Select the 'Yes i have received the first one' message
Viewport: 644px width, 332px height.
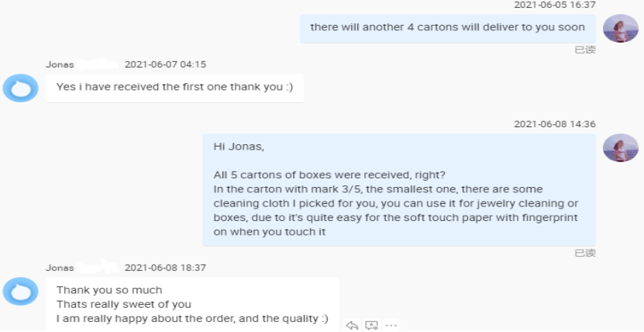coord(174,88)
